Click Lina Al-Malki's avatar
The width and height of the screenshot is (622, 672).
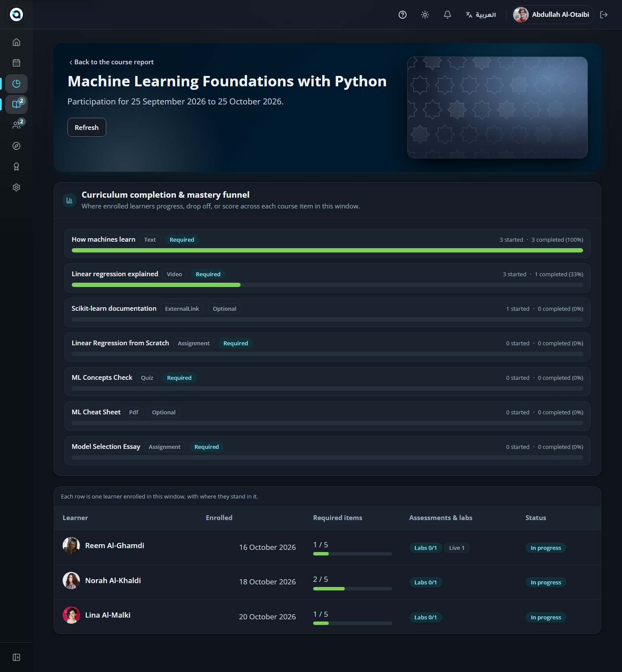pos(71,615)
